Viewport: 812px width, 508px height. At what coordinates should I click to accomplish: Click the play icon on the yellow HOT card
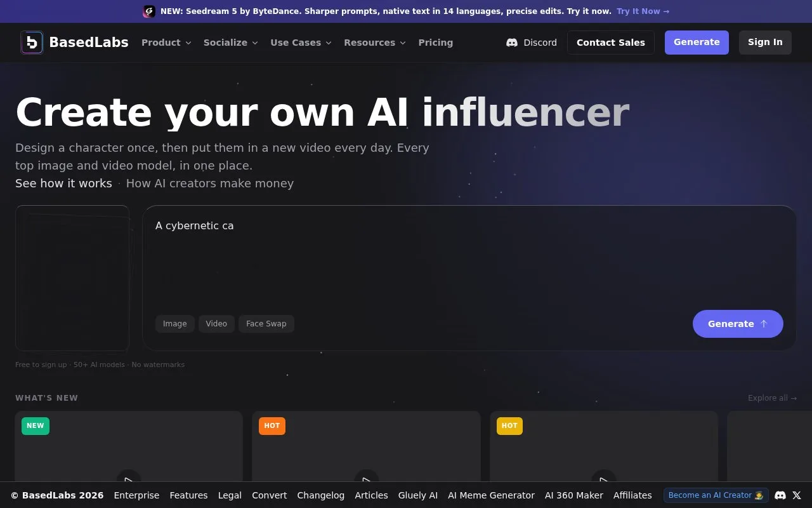coord(604,481)
